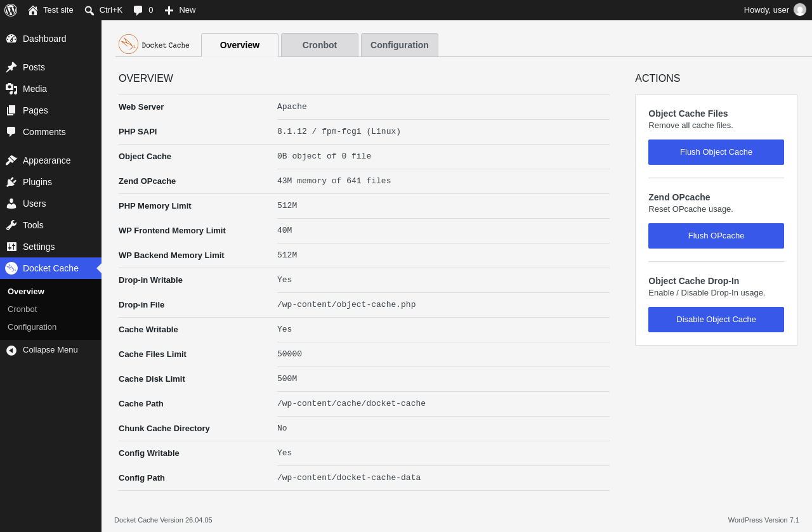Click the Tools wrench icon
This screenshot has width=812, height=532.
point(11,225)
